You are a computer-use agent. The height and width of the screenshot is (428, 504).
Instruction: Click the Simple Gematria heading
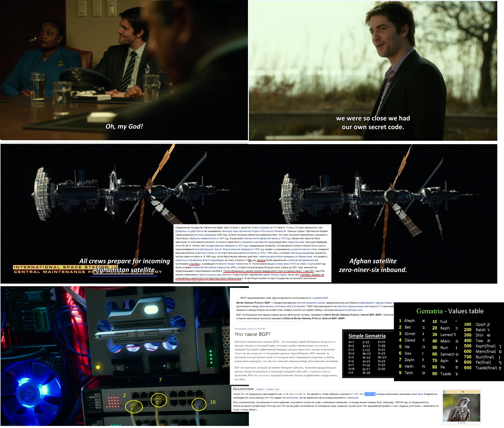pos(367,336)
